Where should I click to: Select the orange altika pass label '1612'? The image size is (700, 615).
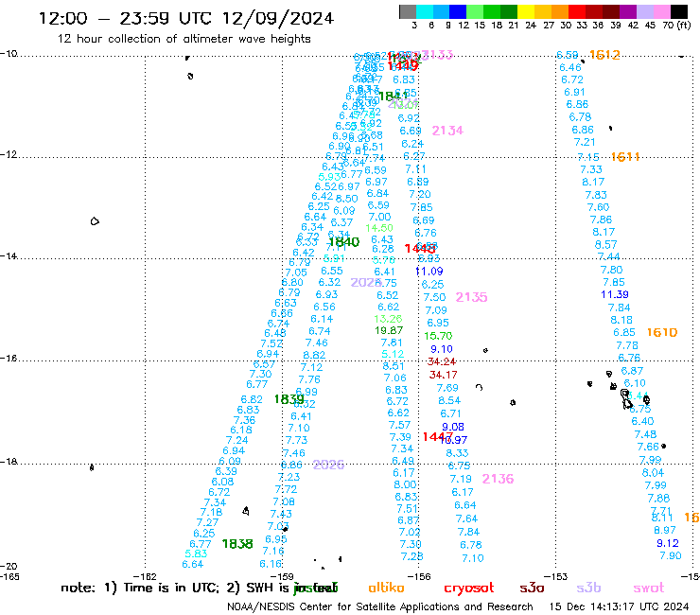[x=604, y=55]
